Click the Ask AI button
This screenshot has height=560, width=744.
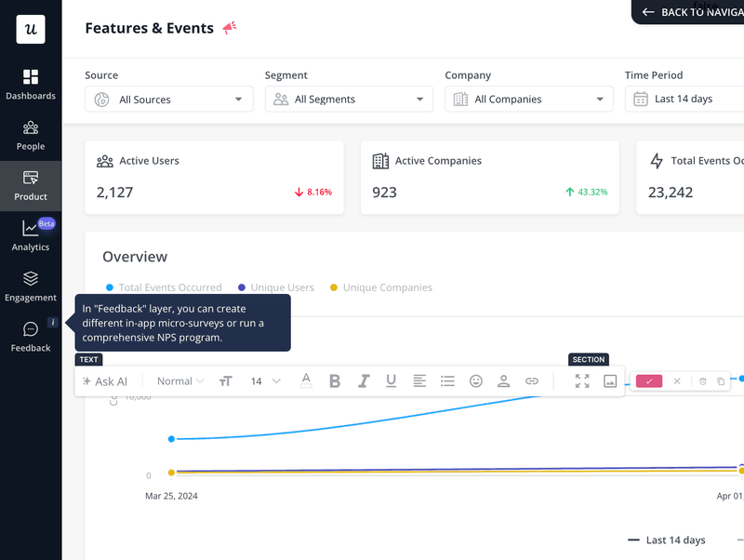tap(106, 380)
